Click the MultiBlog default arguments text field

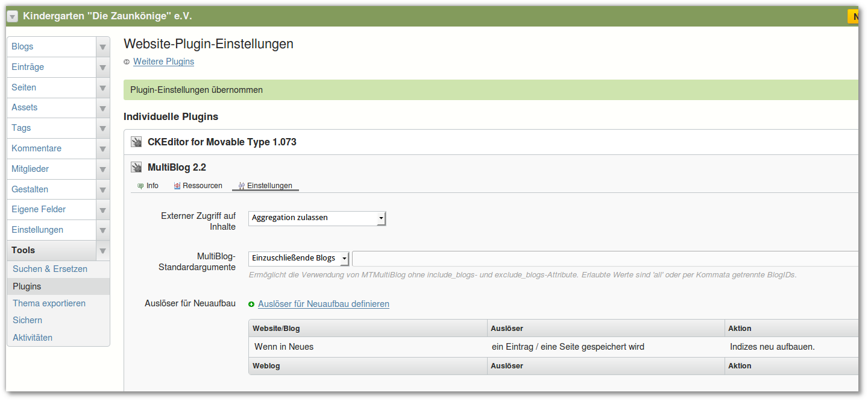click(x=605, y=259)
